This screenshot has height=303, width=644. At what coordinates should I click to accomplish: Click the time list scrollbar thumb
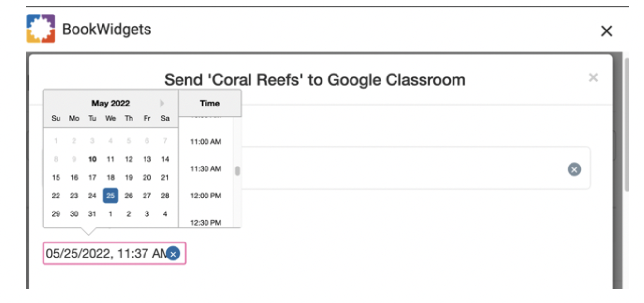pos(237,171)
